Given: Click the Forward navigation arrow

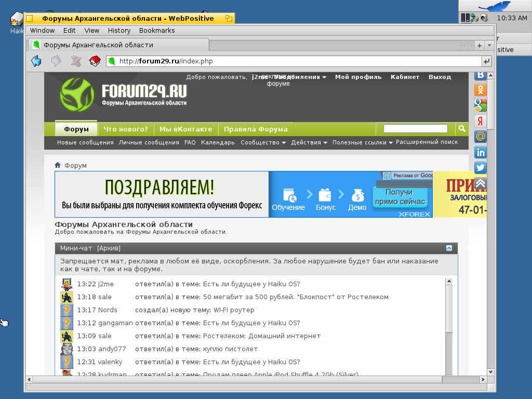Looking at the screenshot, I should [56, 61].
